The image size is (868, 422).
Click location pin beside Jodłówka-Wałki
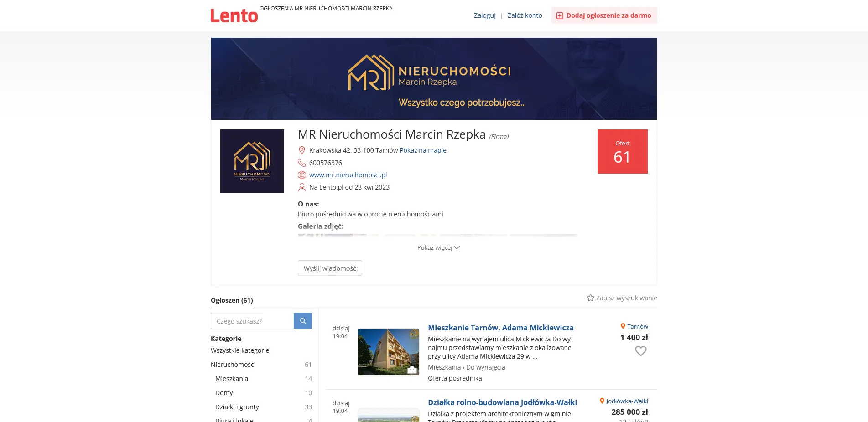coord(602,401)
